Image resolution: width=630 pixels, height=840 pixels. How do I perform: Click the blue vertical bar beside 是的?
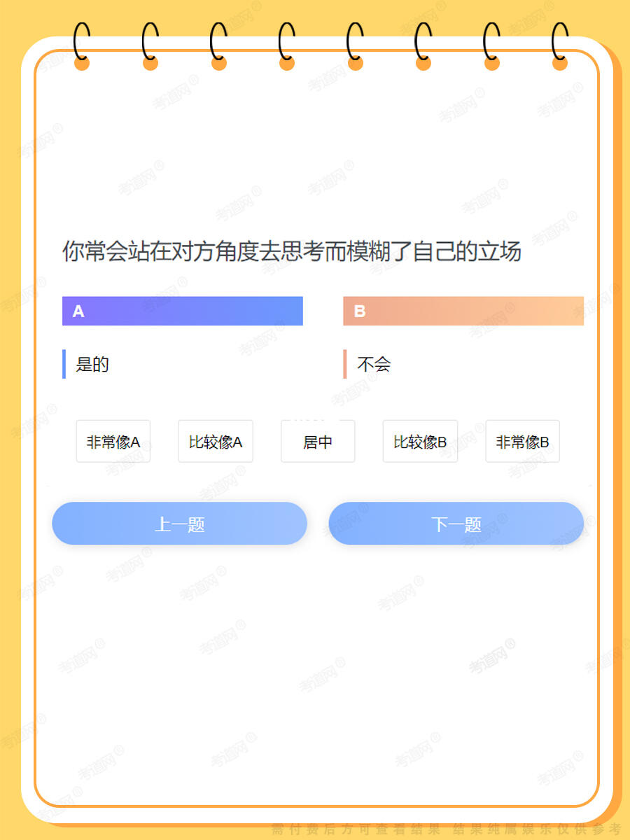tap(64, 364)
